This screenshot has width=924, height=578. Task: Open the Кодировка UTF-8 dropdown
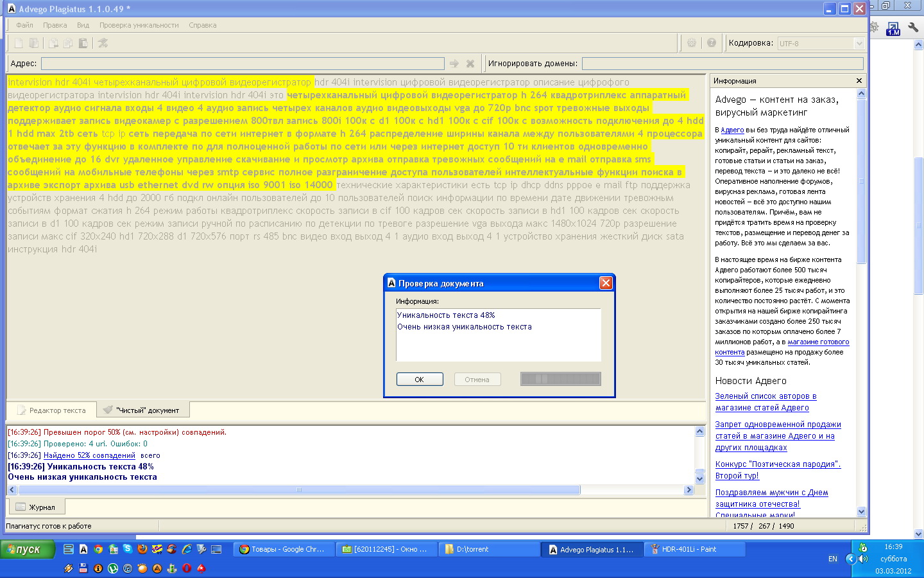pos(859,44)
